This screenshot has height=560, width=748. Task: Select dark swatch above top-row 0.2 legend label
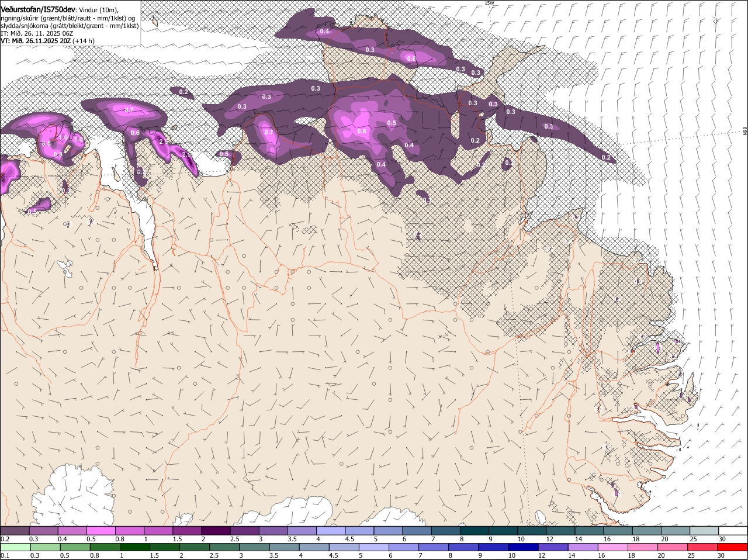pyautogui.click(x=15, y=531)
